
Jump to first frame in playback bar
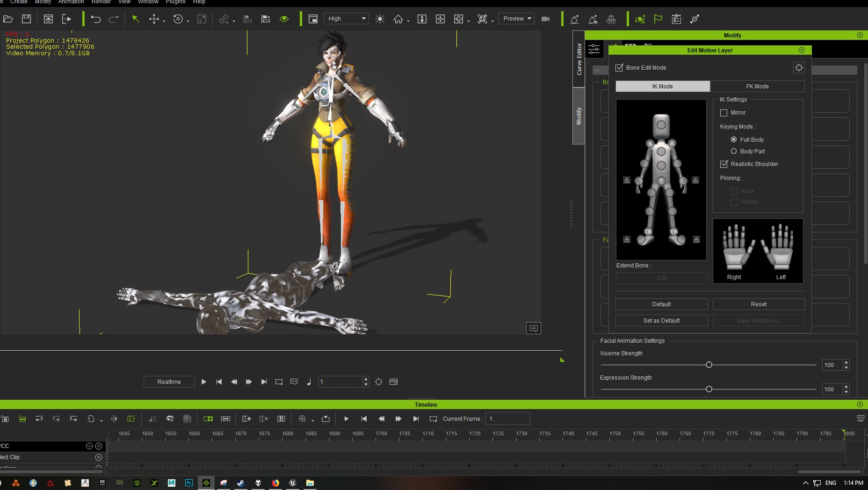click(x=219, y=382)
